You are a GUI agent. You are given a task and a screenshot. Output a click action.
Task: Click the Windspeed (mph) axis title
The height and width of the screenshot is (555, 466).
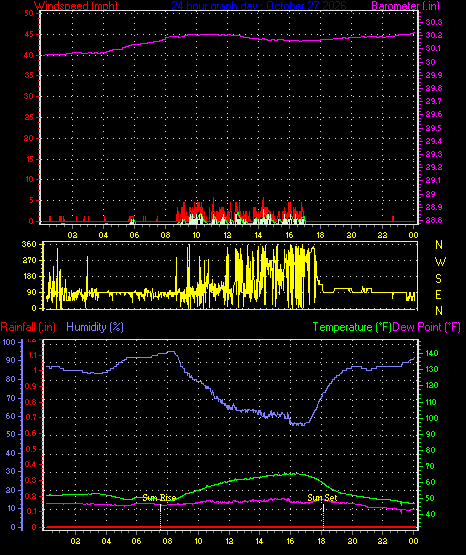[x=76, y=5]
